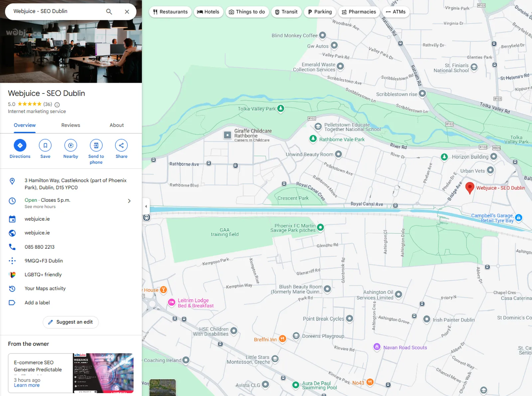Click Gw Autos map marker
532x396 pixels.
tap(334, 45)
